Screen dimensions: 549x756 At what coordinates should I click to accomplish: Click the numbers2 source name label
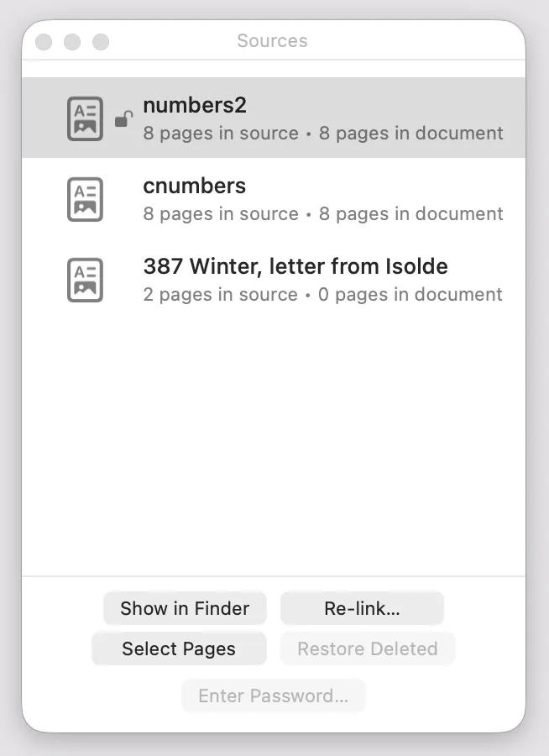point(195,105)
